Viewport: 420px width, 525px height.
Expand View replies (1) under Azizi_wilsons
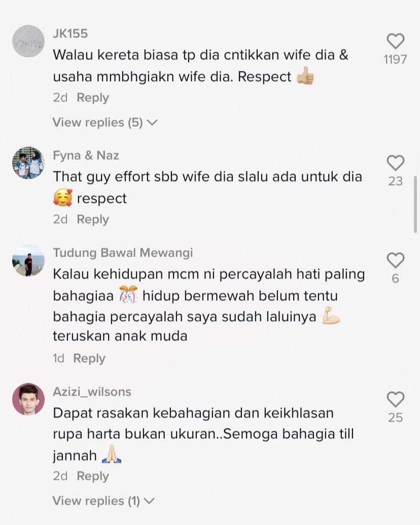tap(103, 501)
